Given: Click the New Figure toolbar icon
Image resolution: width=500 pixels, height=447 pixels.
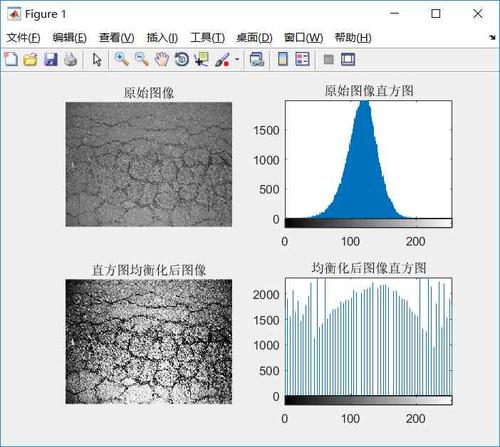Looking at the screenshot, I should tap(11, 60).
